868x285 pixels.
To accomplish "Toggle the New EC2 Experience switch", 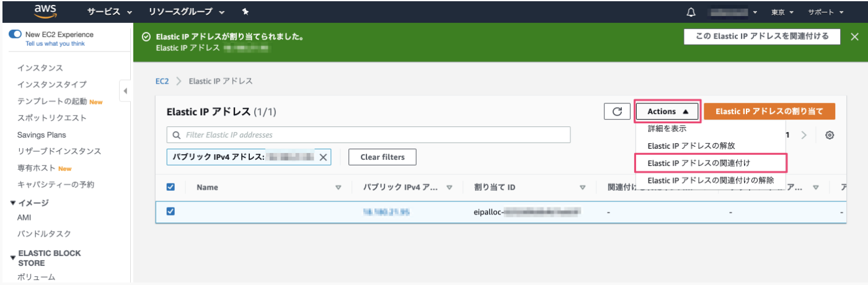I will click(x=15, y=35).
